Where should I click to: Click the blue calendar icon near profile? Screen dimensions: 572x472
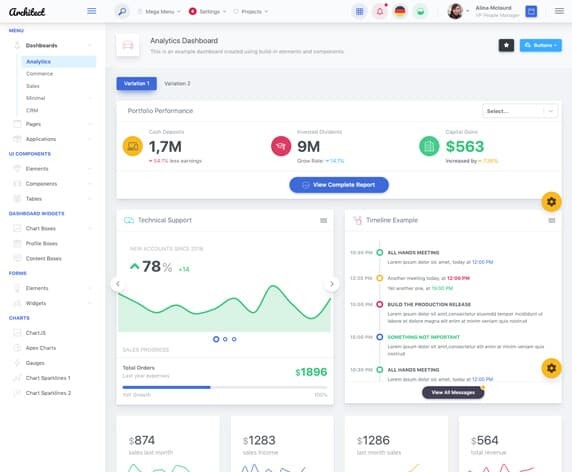click(531, 12)
